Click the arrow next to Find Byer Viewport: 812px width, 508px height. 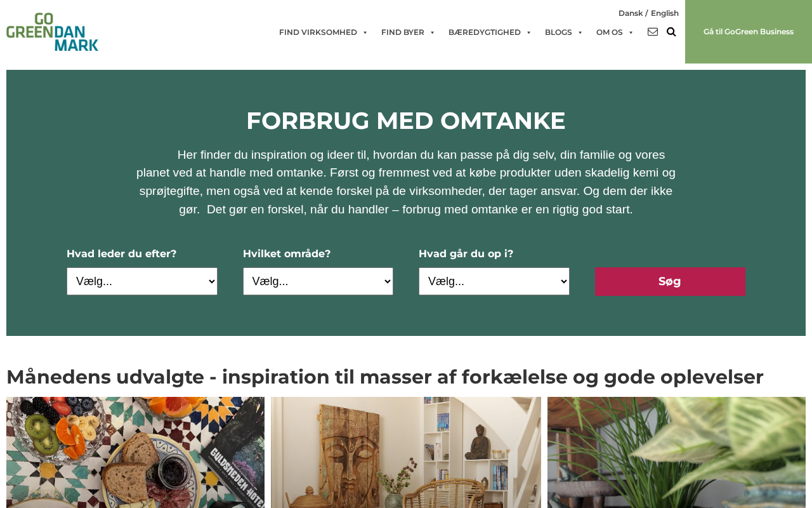[432, 32]
